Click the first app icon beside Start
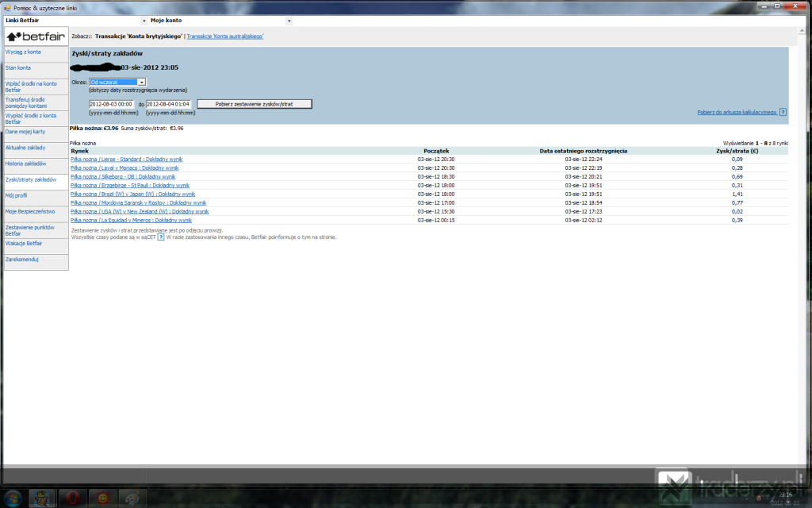Image resolution: width=812 pixels, height=508 pixels. [x=43, y=498]
